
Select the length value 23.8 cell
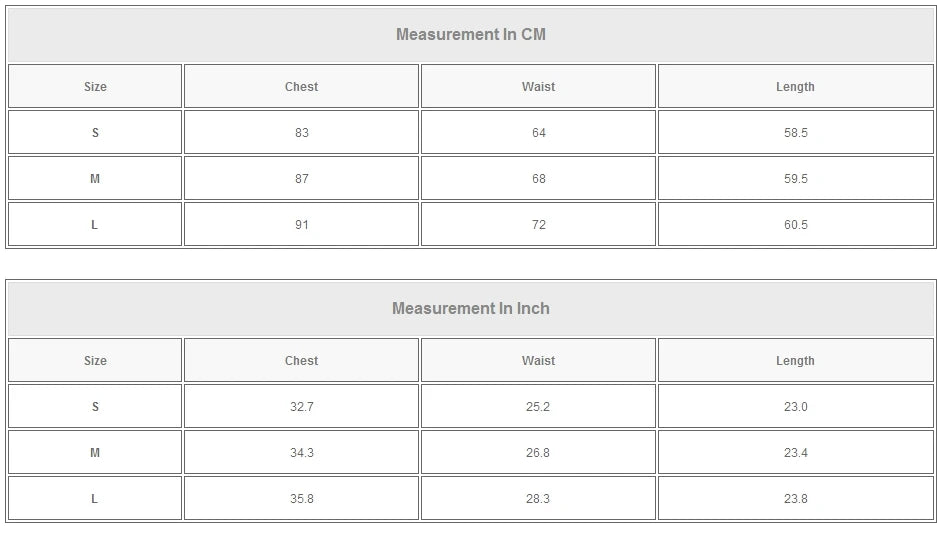click(795, 499)
